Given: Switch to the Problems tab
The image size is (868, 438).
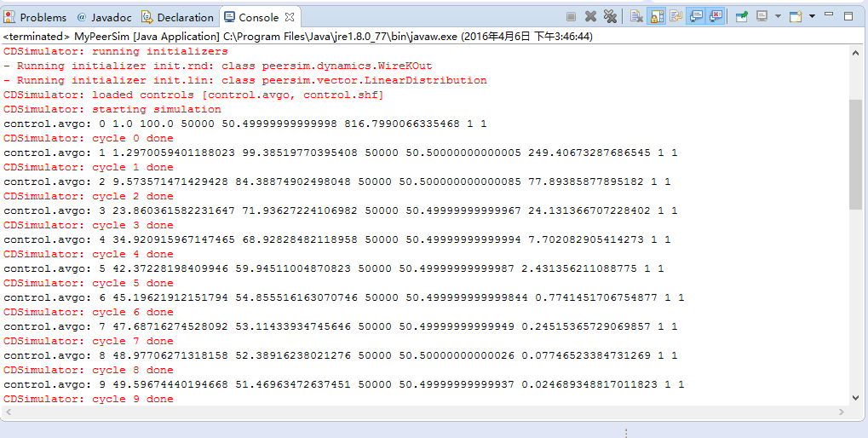Looking at the screenshot, I should click(35, 17).
